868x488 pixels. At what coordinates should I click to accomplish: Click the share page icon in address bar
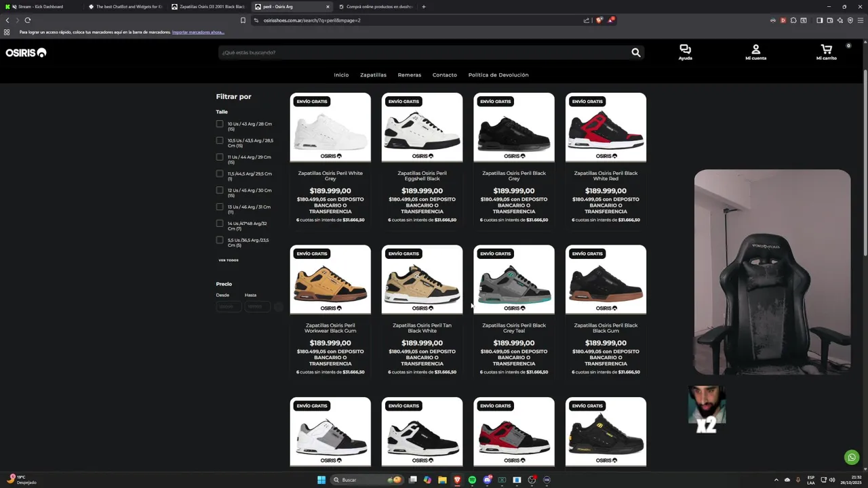pyautogui.click(x=587, y=20)
